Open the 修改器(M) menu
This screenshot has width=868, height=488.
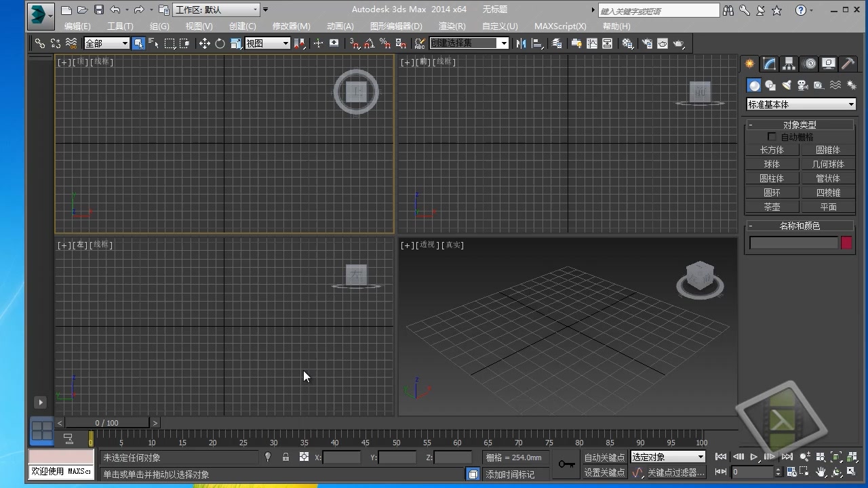291,26
